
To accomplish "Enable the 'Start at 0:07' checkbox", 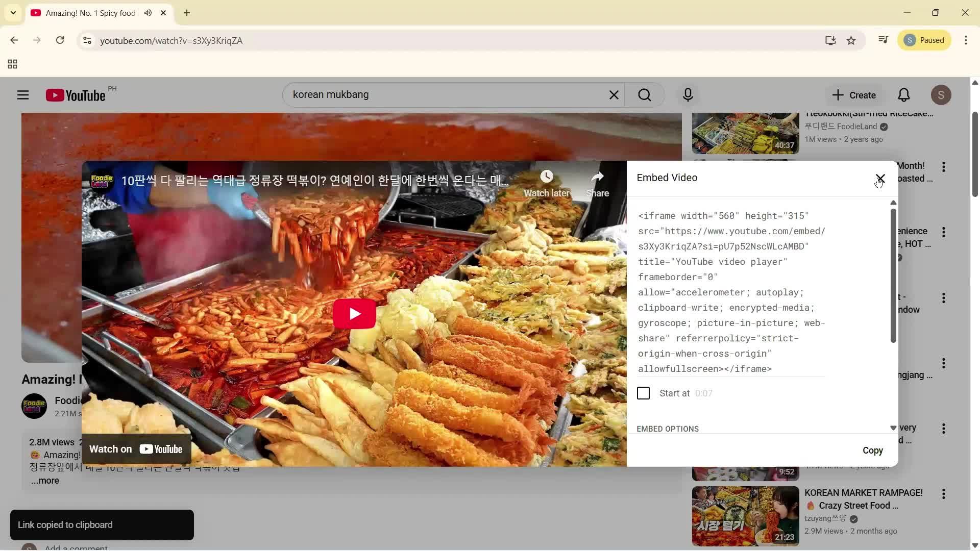I will (x=643, y=393).
